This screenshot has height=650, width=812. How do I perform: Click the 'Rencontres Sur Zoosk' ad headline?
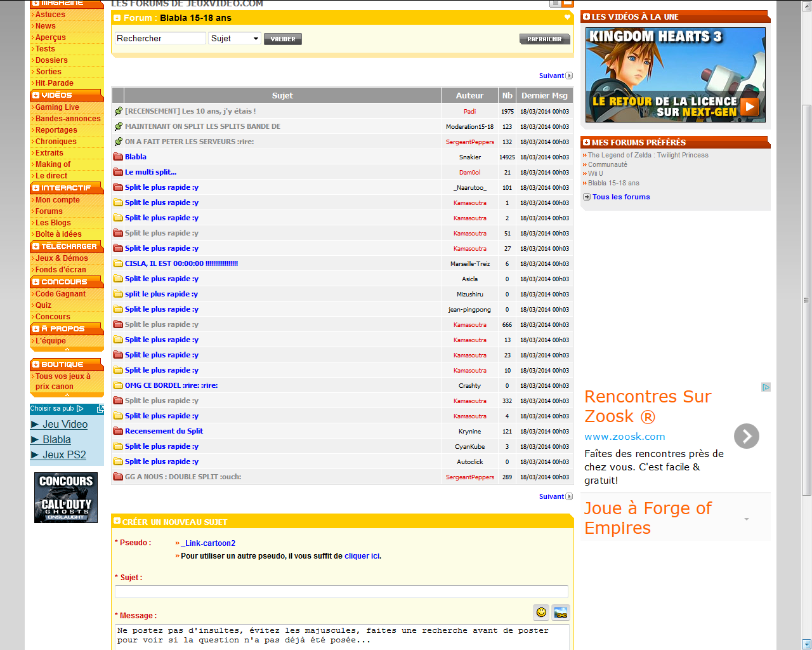click(648, 406)
